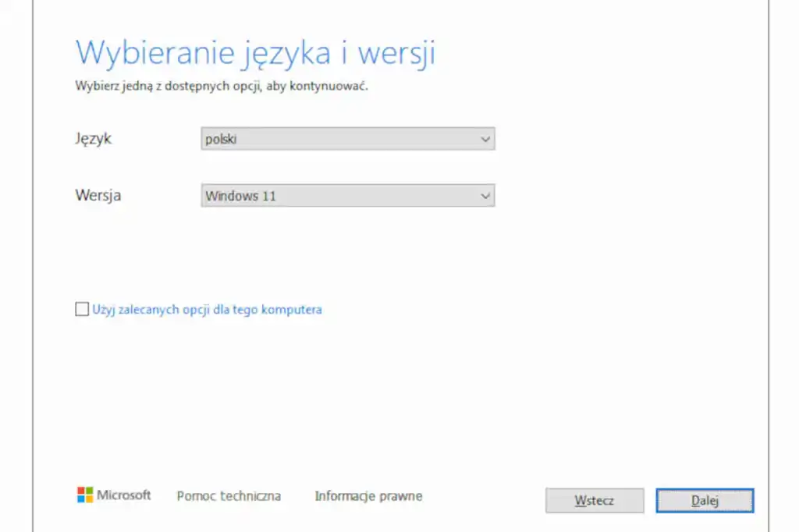Open the Język dropdown showing polski
Viewport: 799px width, 532px height.
[347, 139]
